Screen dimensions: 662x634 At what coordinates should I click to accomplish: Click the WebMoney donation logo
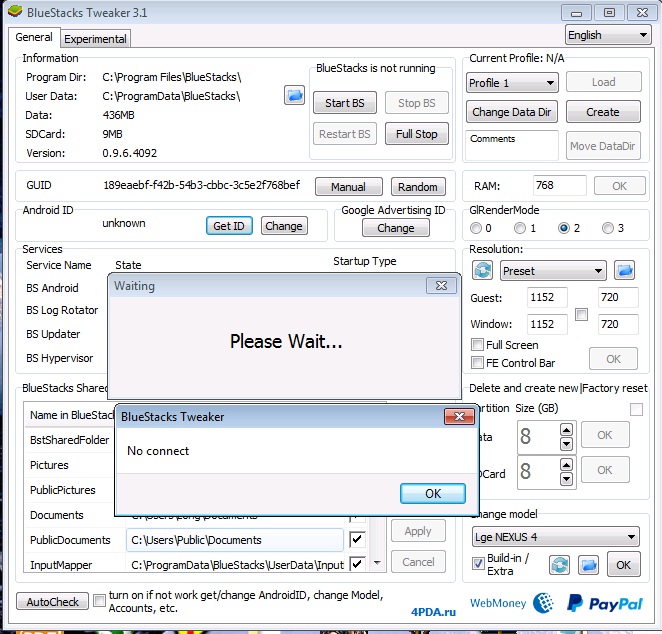point(513,603)
